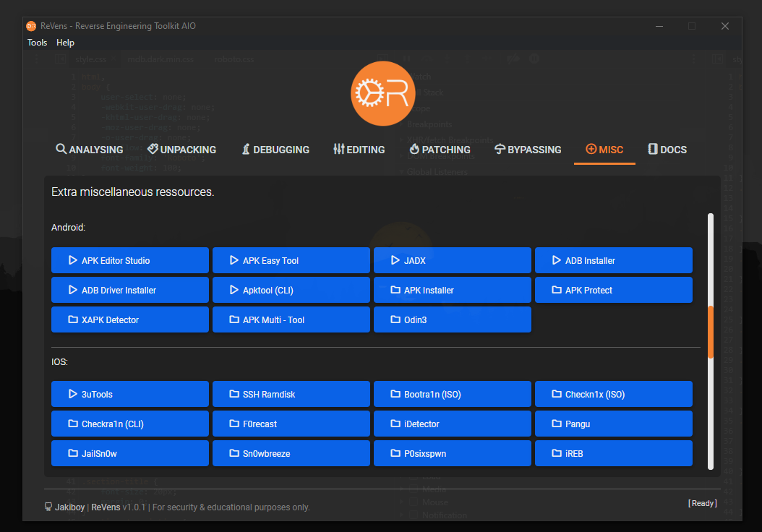Select the Misc tab

click(604, 150)
